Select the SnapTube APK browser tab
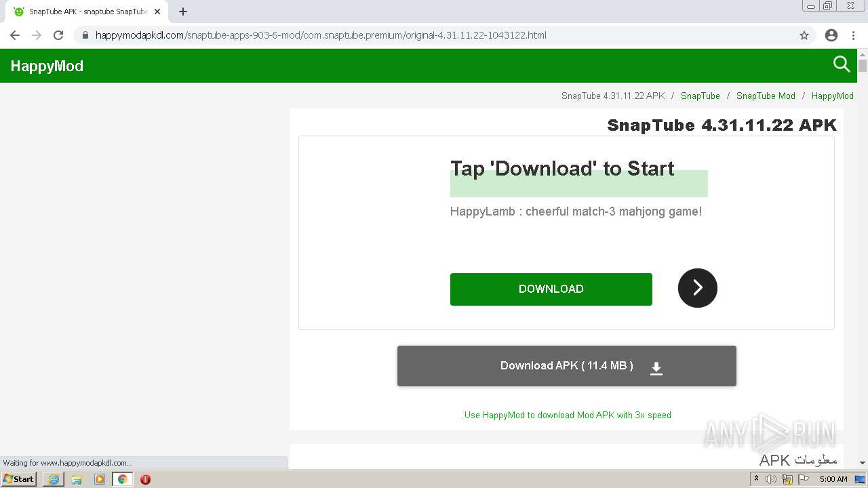The width and height of the screenshot is (868, 488). pyautogui.click(x=87, y=12)
